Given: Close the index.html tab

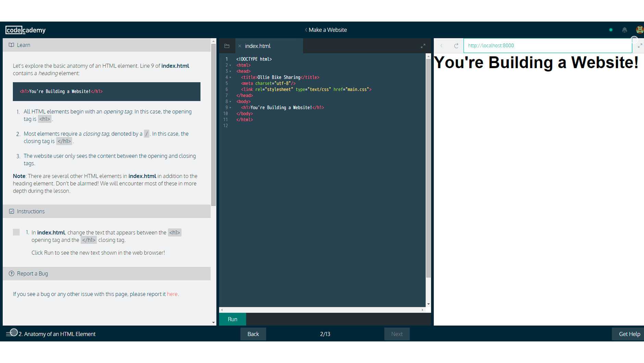Looking at the screenshot, I should click(240, 46).
